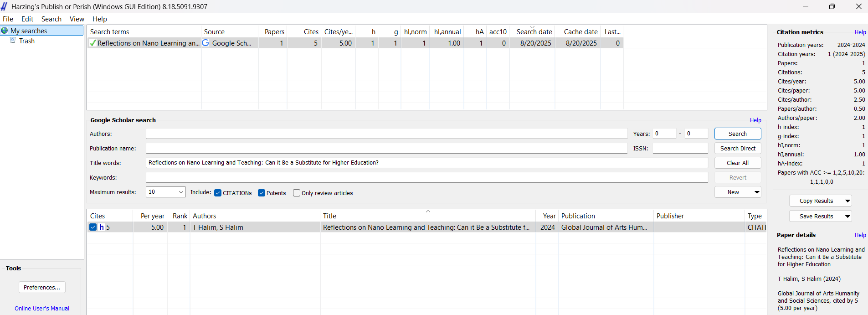The height and width of the screenshot is (315, 868).
Task: Click the Trash bin icon in the sidebar
Action: click(x=13, y=41)
